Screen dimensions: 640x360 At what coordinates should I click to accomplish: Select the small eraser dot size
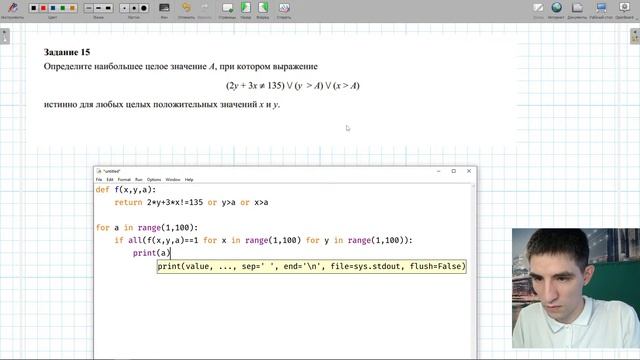pyautogui.click(x=124, y=8)
